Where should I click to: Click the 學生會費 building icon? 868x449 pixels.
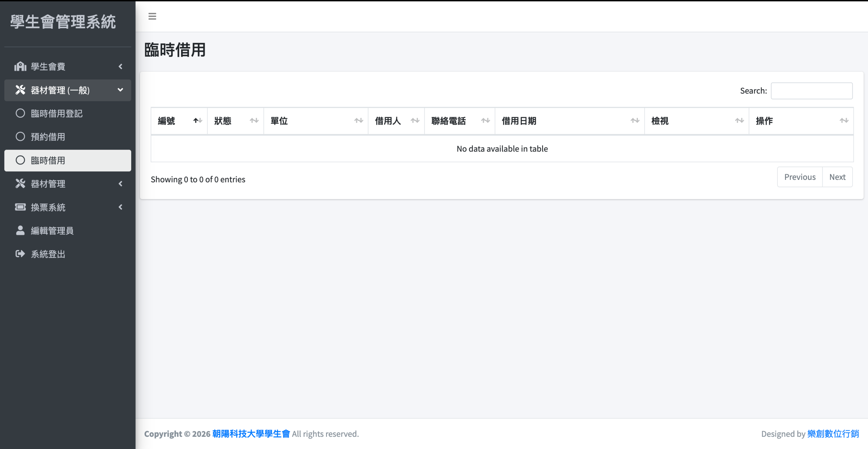click(x=20, y=67)
